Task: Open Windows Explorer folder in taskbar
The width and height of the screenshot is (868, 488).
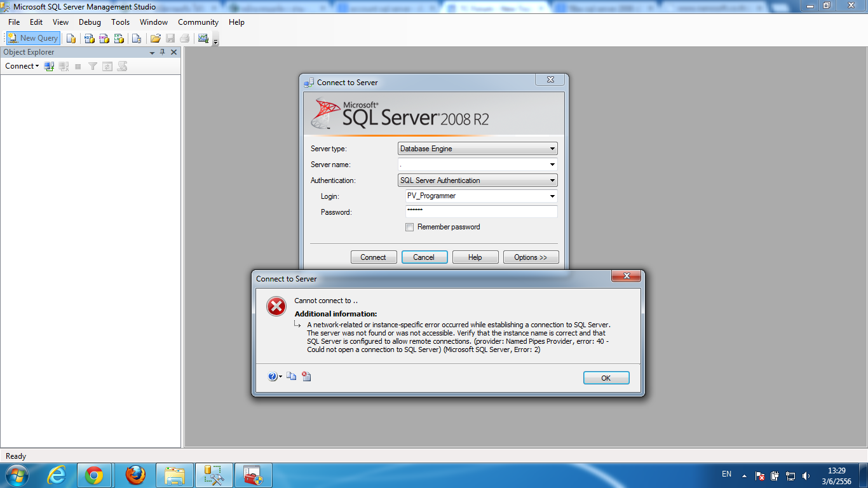Action: click(x=175, y=475)
